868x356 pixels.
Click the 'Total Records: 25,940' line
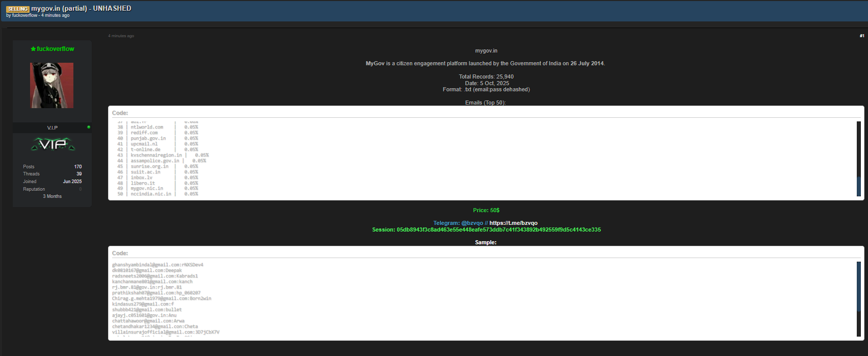click(486, 77)
